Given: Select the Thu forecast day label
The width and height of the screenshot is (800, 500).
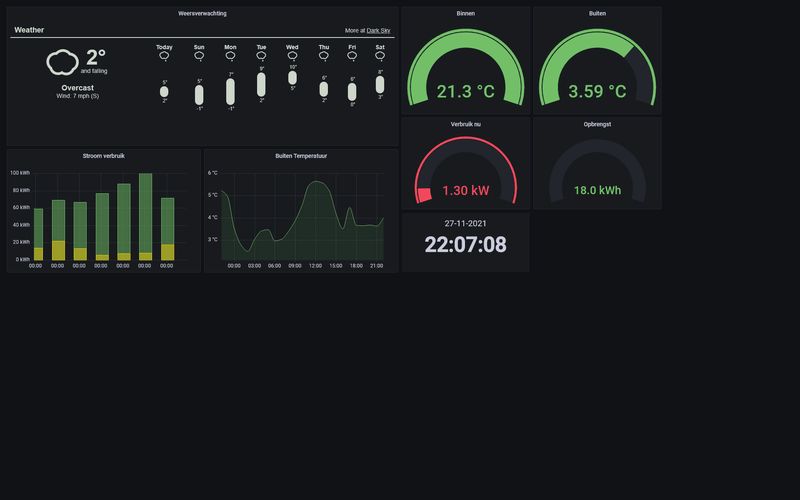Looking at the screenshot, I should tap(323, 47).
